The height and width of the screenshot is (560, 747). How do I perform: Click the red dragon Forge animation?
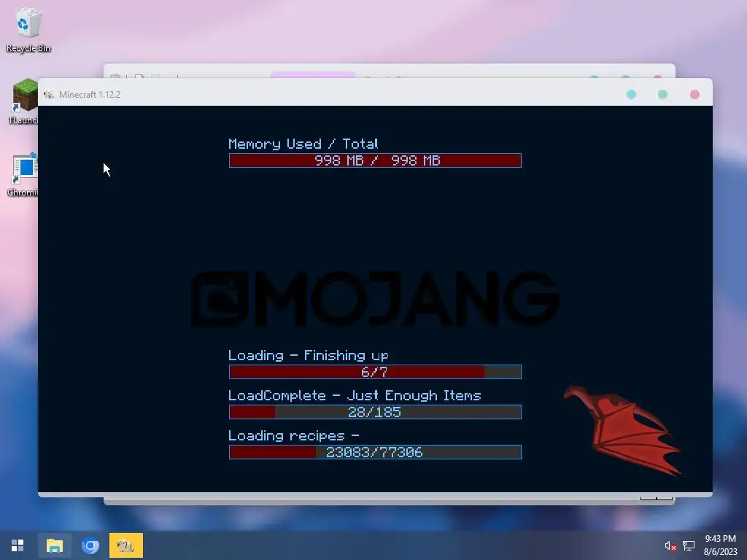point(623,429)
